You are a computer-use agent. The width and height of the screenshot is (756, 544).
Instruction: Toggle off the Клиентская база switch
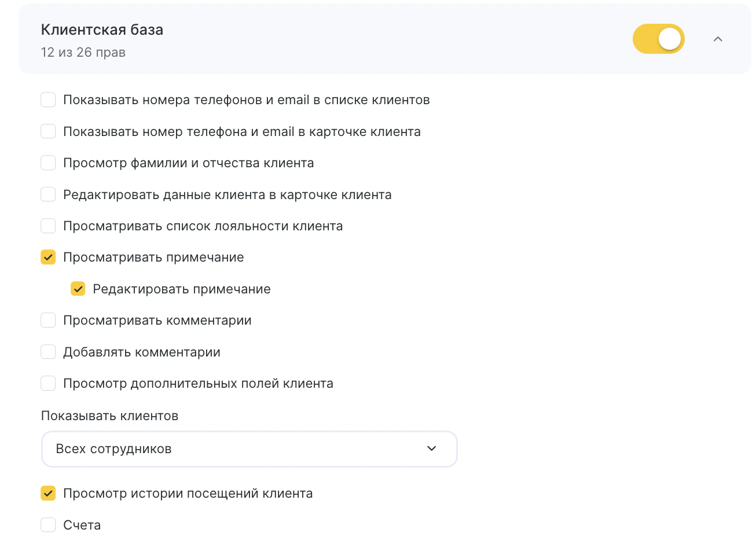click(x=659, y=39)
